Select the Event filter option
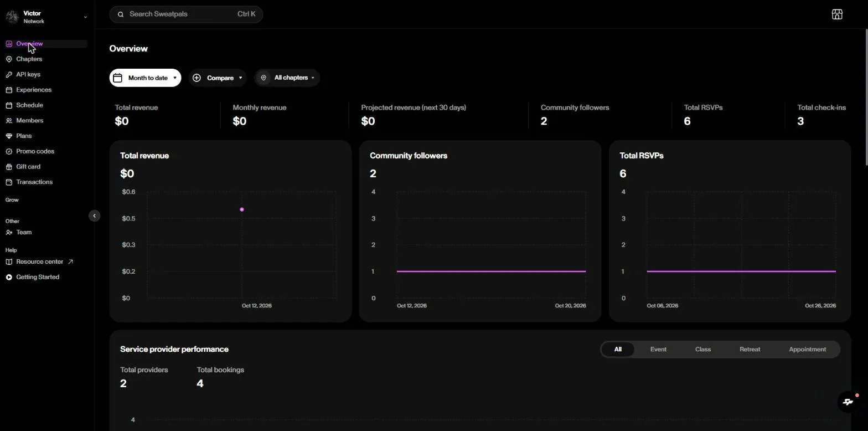 tap(658, 350)
